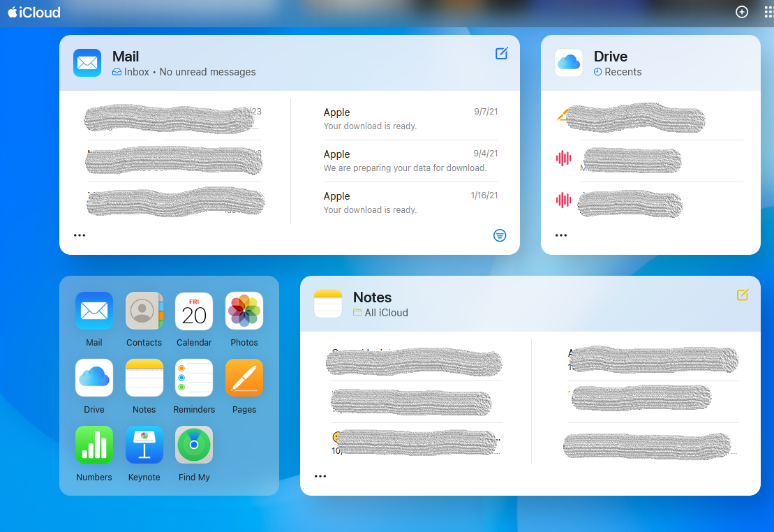Image resolution: width=774 pixels, height=532 pixels.
Task: Click the 'Contacts' label in app grid
Action: (144, 342)
